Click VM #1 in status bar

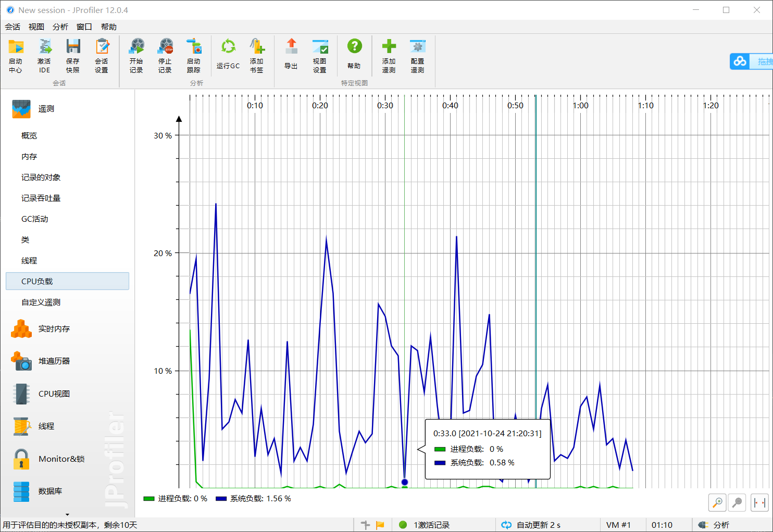click(x=618, y=525)
